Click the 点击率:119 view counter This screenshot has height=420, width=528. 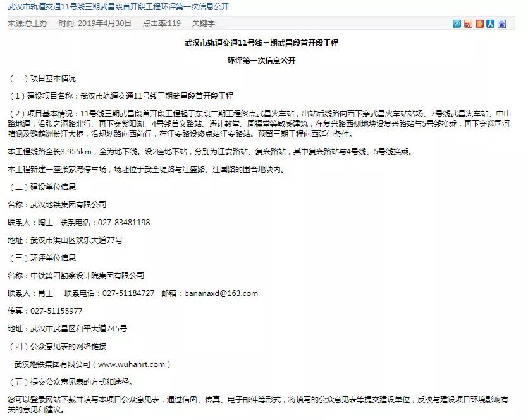point(162,23)
